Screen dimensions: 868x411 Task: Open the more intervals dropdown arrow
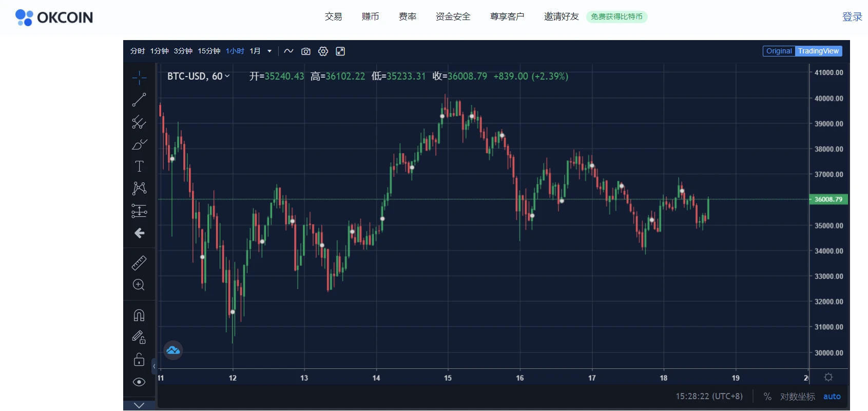pos(269,51)
